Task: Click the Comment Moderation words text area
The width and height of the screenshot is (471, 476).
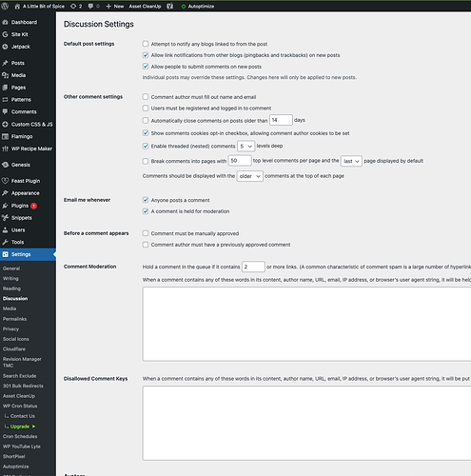Action: click(306, 324)
